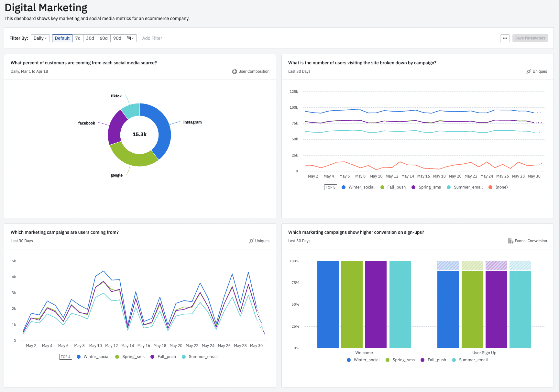
Task: Open the social media source chart title
Action: 83,63
